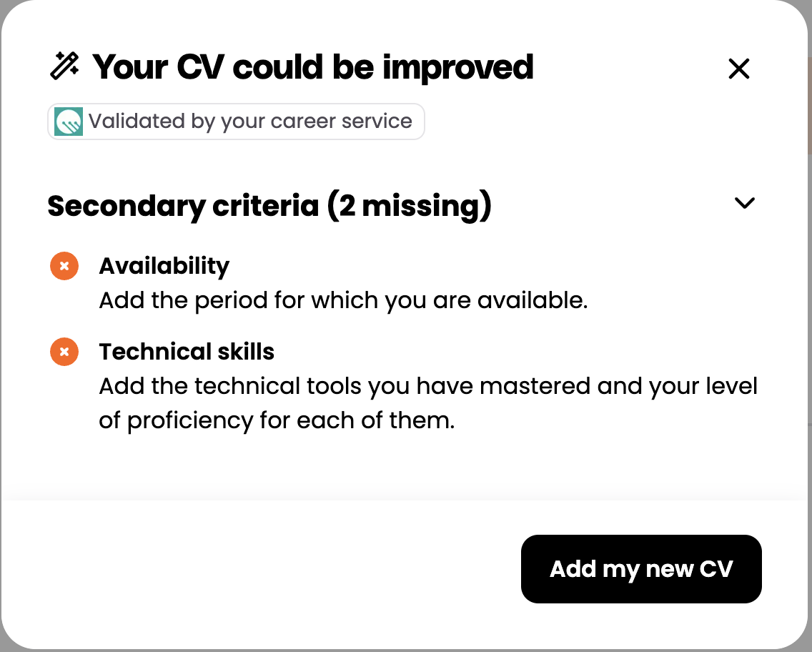Image resolution: width=812 pixels, height=652 pixels.
Task: Click the orange cross icon next to Availability
Action: click(x=64, y=266)
